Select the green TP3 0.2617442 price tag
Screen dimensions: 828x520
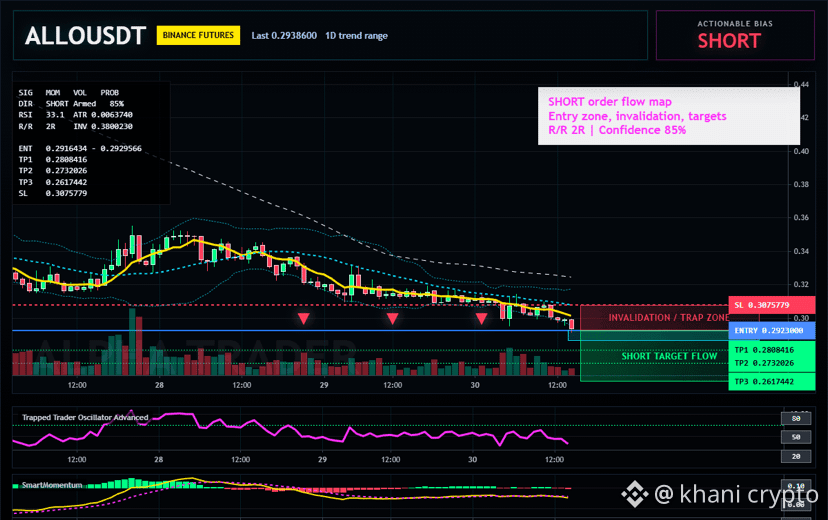(x=771, y=382)
